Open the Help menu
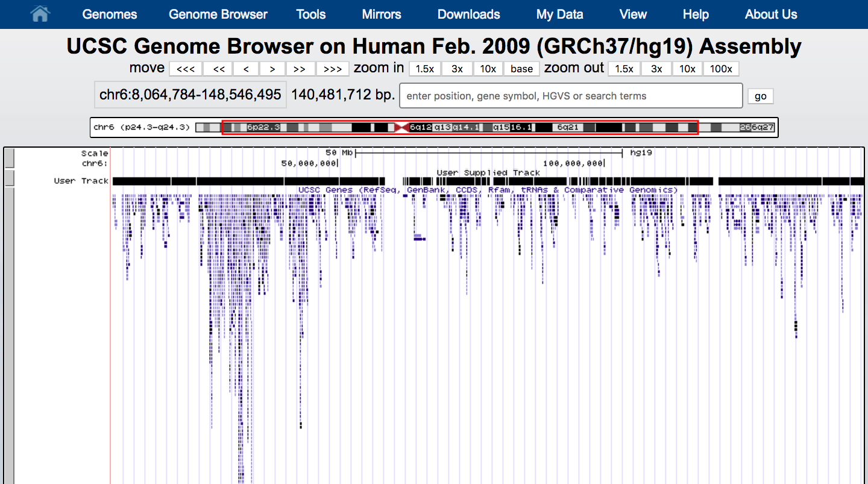This screenshot has height=484, width=868. tap(696, 14)
